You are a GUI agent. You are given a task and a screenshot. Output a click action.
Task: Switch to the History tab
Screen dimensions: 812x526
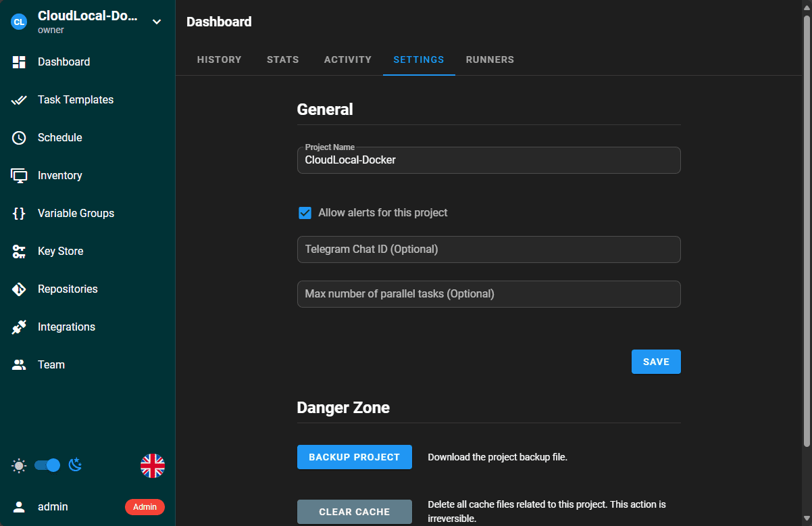[x=219, y=59]
